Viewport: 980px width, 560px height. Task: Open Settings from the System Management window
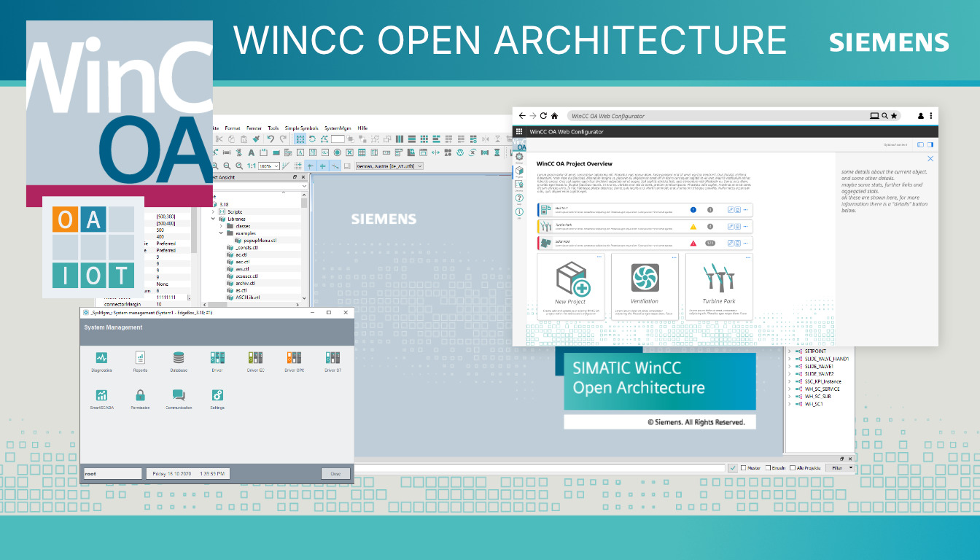tap(217, 396)
